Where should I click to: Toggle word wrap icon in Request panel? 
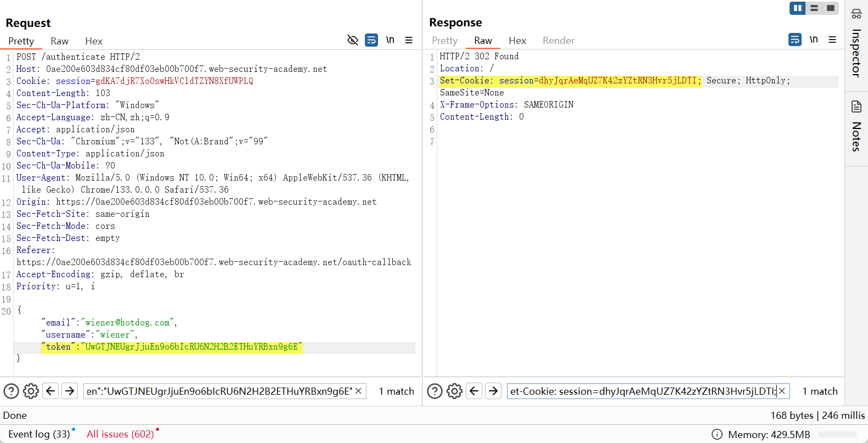(x=371, y=40)
